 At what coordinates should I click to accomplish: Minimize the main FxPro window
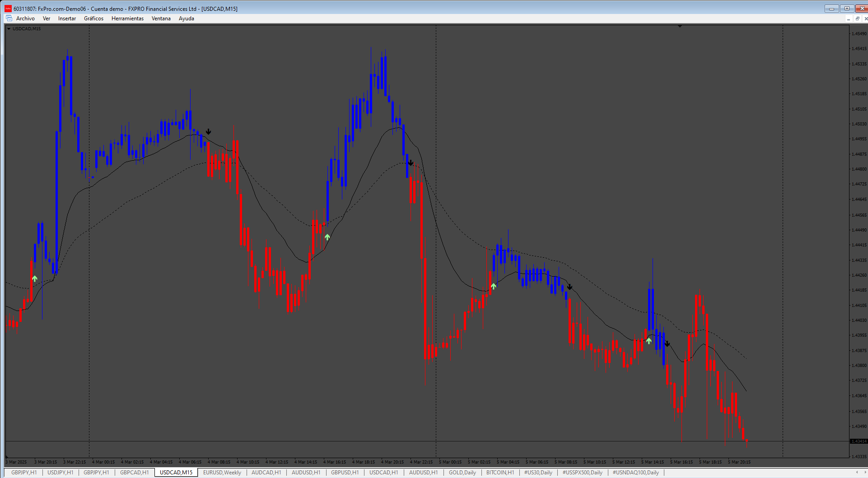pyautogui.click(x=831, y=9)
